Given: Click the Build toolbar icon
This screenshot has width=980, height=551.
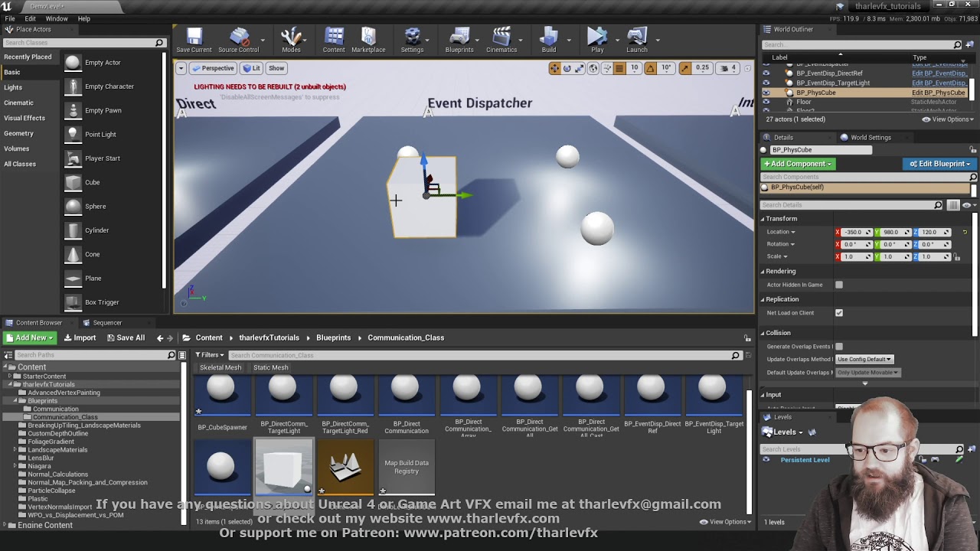Looking at the screenshot, I should click(549, 41).
